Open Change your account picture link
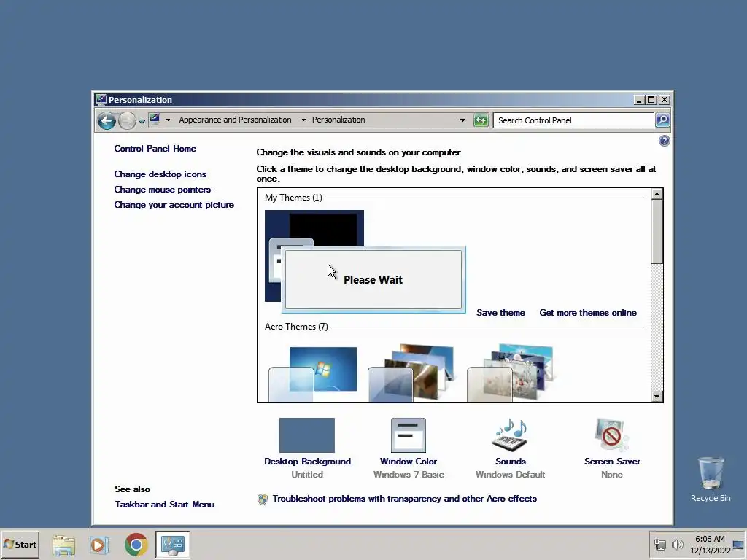The image size is (747, 560). [x=174, y=205]
